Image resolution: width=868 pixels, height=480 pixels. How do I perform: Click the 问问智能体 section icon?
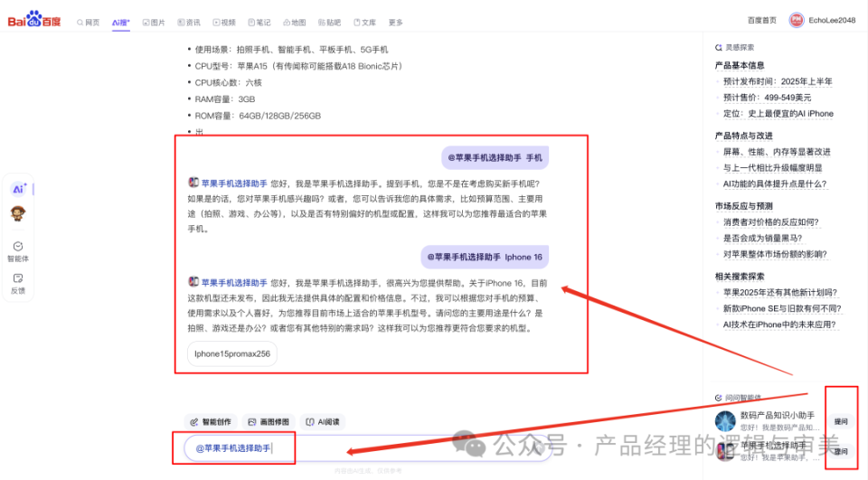pos(719,398)
